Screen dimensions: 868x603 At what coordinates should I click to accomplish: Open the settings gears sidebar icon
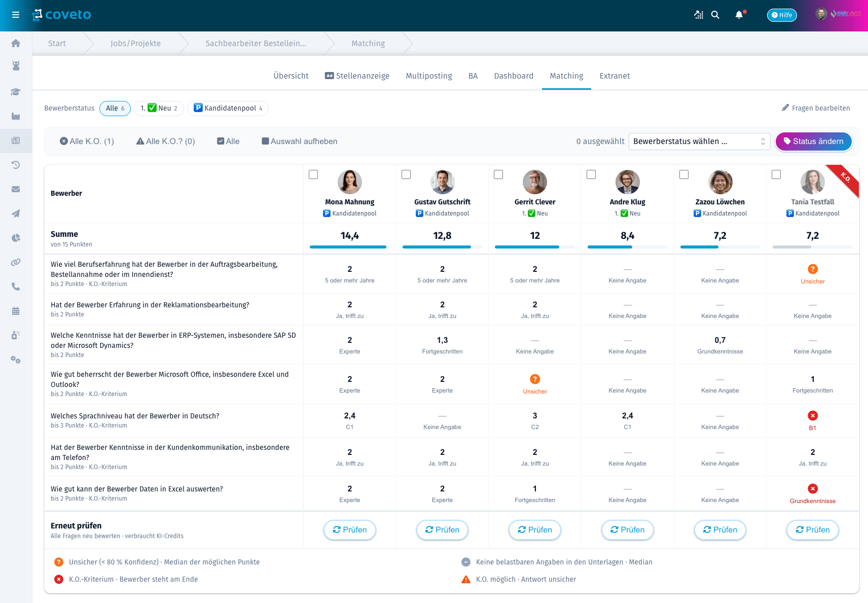[16, 360]
